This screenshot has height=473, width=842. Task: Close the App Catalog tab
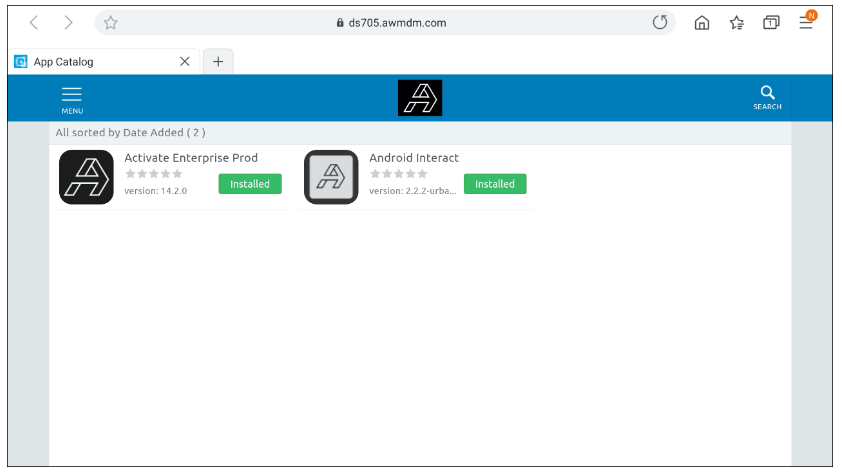pyautogui.click(x=185, y=62)
